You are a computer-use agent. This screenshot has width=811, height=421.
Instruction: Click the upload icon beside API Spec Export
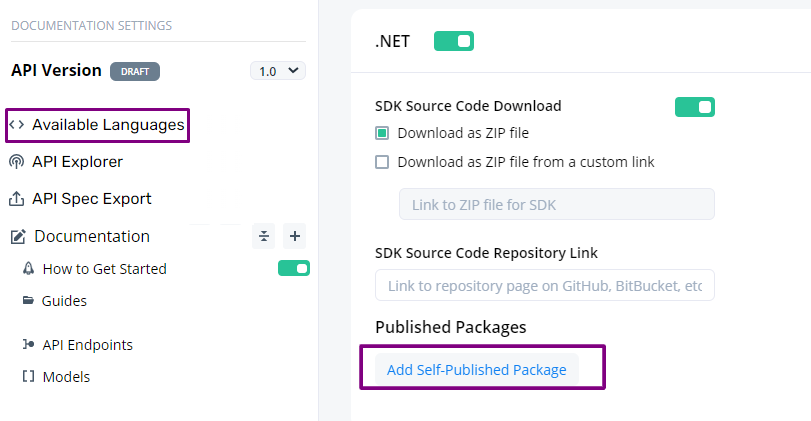point(17,199)
